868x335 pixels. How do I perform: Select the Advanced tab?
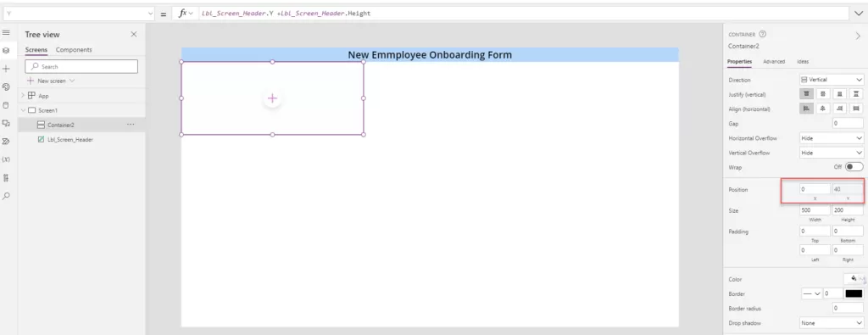(x=774, y=61)
